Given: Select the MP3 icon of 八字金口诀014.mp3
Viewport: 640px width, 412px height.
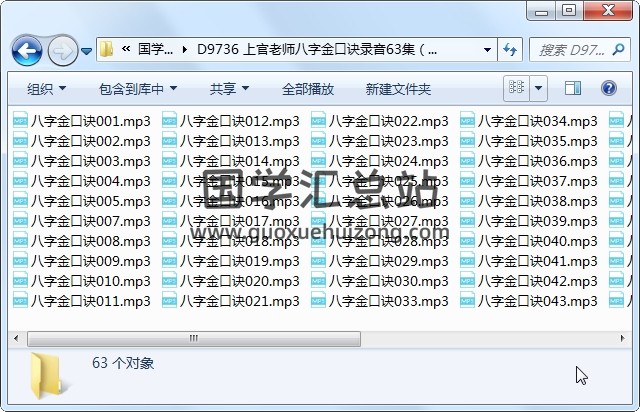Looking at the screenshot, I should 169,161.
